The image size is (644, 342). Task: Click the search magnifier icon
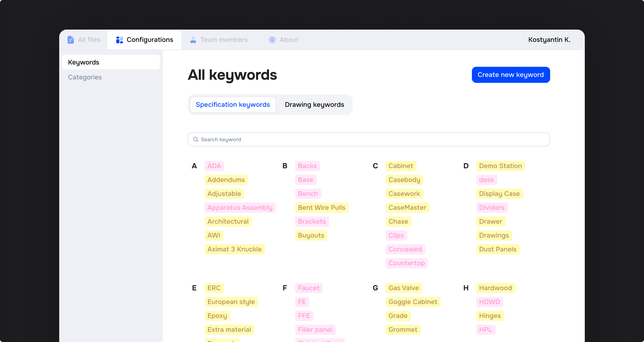tap(196, 139)
